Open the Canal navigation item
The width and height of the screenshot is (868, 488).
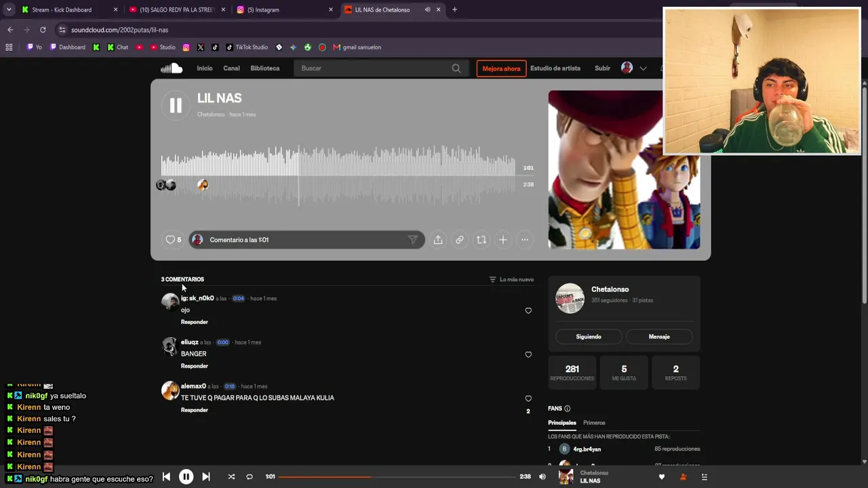(231, 68)
